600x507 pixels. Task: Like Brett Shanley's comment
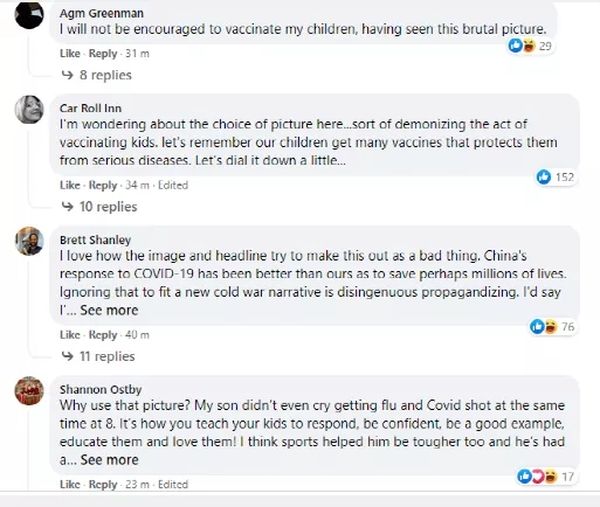pos(69,335)
